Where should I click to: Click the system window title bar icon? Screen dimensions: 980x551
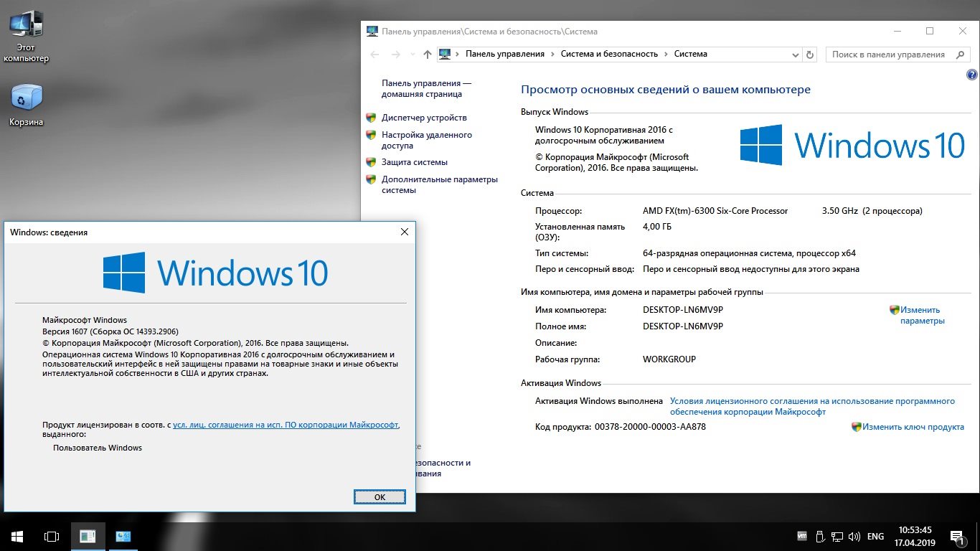(372, 31)
